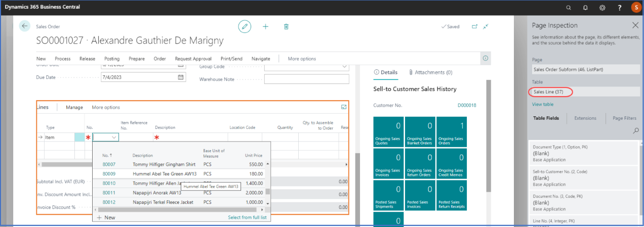644x227 pixels.
Task: Open calendar for Due Date
Action: pyautogui.click(x=181, y=77)
